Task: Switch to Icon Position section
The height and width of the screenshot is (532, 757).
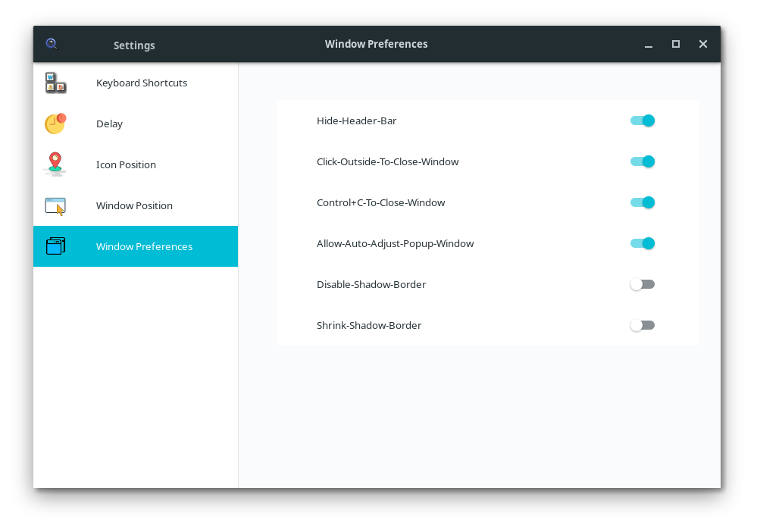Action: [x=136, y=164]
